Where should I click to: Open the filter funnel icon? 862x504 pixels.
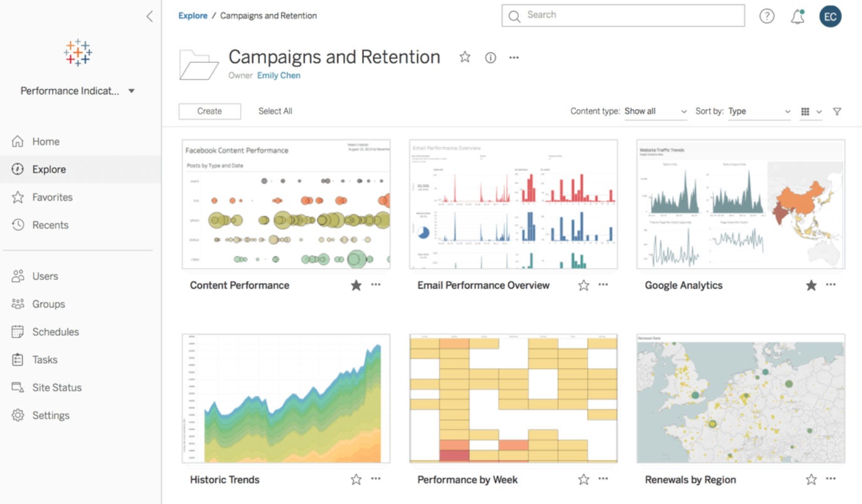coord(837,111)
